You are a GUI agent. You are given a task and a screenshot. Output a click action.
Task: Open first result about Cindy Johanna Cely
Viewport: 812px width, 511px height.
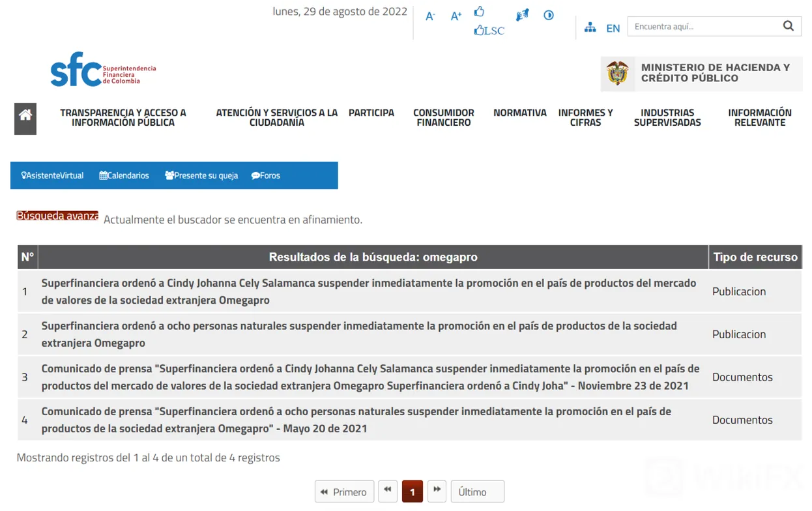[369, 291]
